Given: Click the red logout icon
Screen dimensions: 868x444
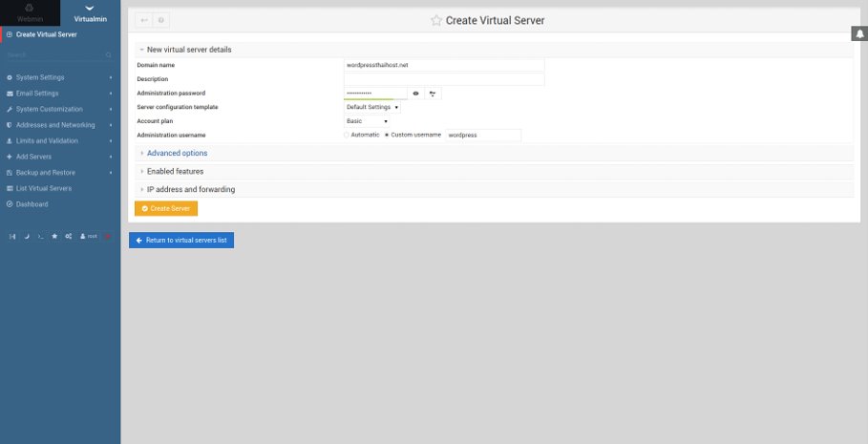Looking at the screenshot, I should coord(108,236).
